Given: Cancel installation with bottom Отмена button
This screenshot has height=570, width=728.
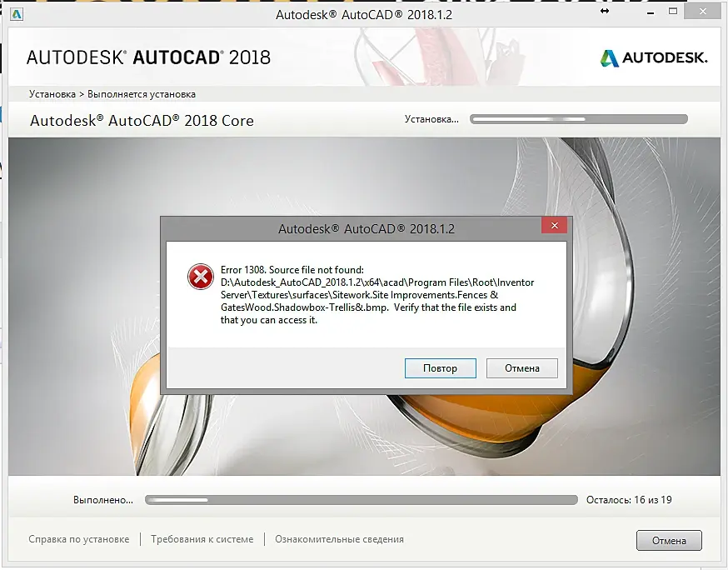Looking at the screenshot, I should [x=669, y=540].
